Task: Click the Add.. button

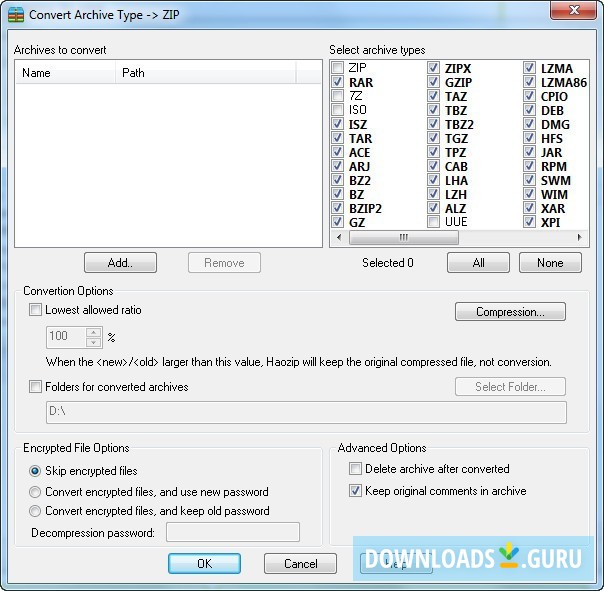Action: click(120, 263)
